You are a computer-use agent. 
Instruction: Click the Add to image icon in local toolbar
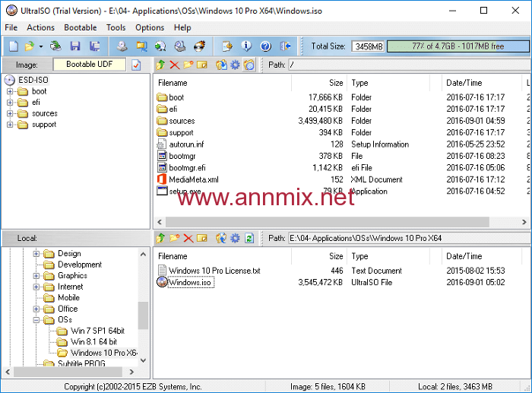tap(221, 238)
